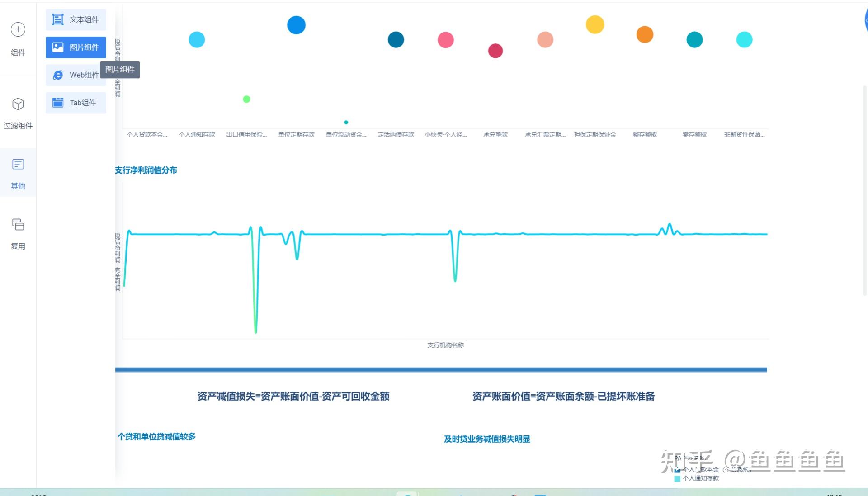Image resolution: width=868 pixels, height=496 pixels.
Task: Open the 组件 plus icon in sidebar
Action: (x=18, y=29)
